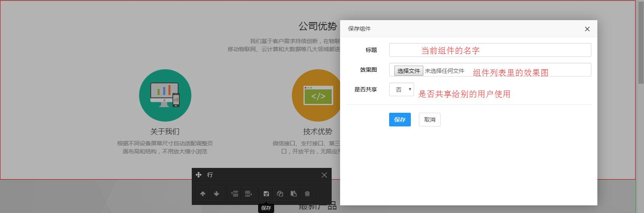The height and width of the screenshot is (213, 644).
Task: Close the 行 row toolbar panel
Action: pos(324,175)
